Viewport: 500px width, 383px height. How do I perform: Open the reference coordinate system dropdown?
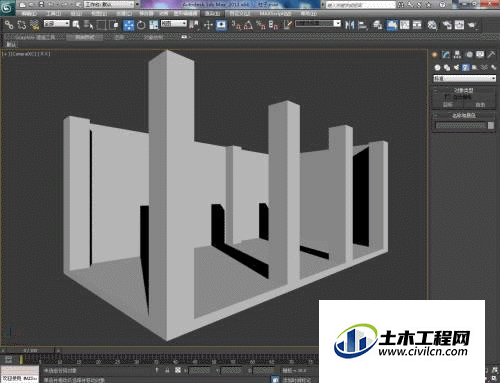click(x=174, y=23)
